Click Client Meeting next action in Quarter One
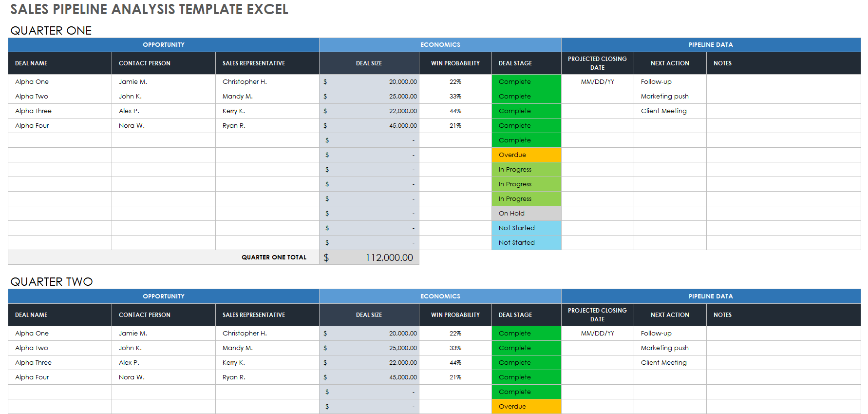The height and width of the screenshot is (414, 868). [x=663, y=111]
